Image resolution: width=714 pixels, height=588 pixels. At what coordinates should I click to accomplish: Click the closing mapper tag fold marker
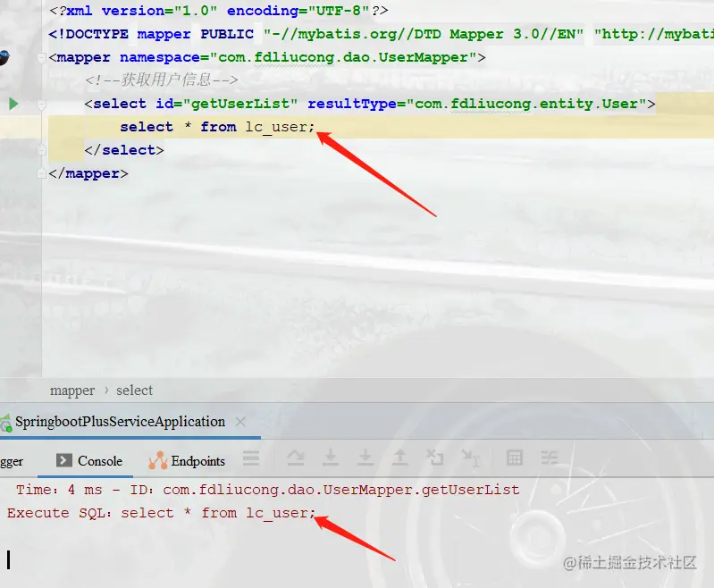coord(41,173)
